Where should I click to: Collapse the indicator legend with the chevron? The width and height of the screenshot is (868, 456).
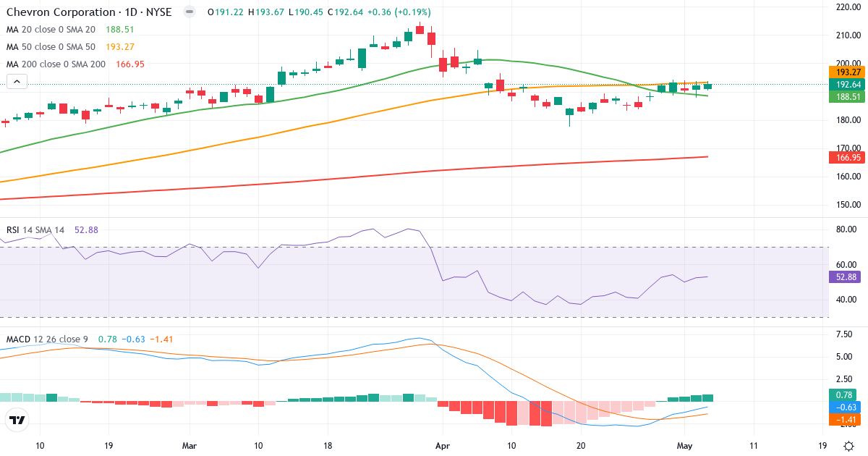(x=17, y=82)
